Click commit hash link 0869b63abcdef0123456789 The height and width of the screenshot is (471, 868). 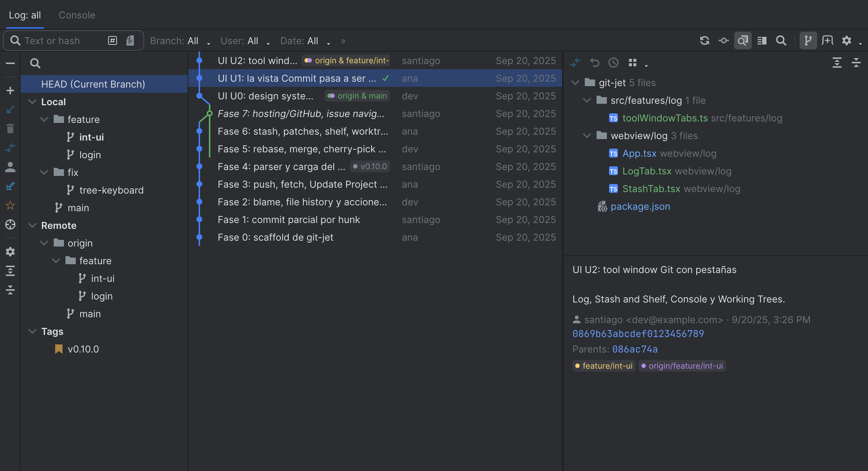(638, 333)
